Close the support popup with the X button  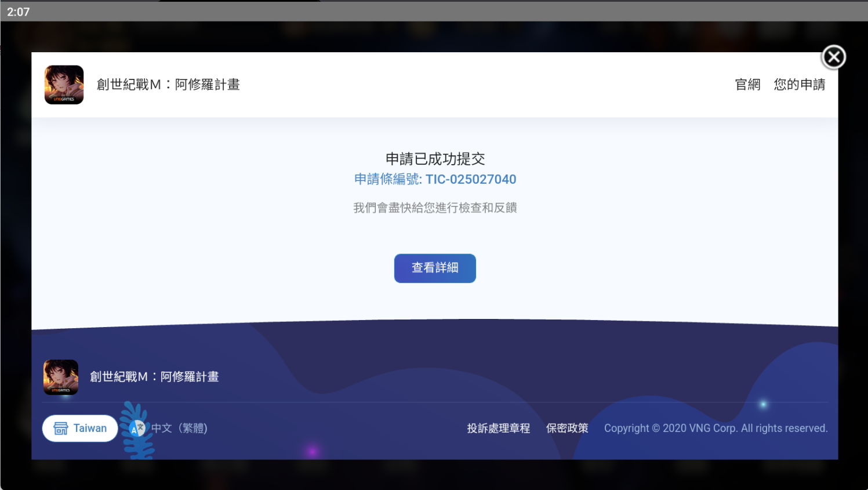coord(833,57)
